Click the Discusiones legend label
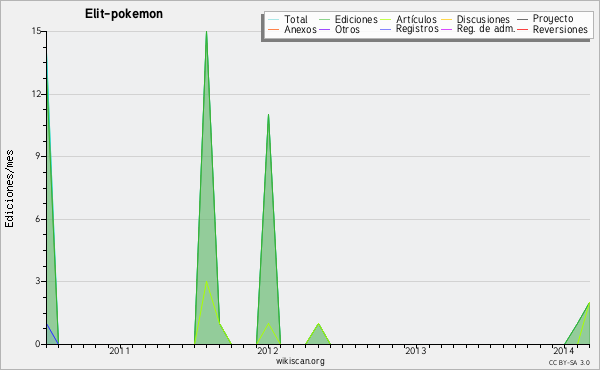The width and height of the screenshot is (600, 370). (x=483, y=19)
